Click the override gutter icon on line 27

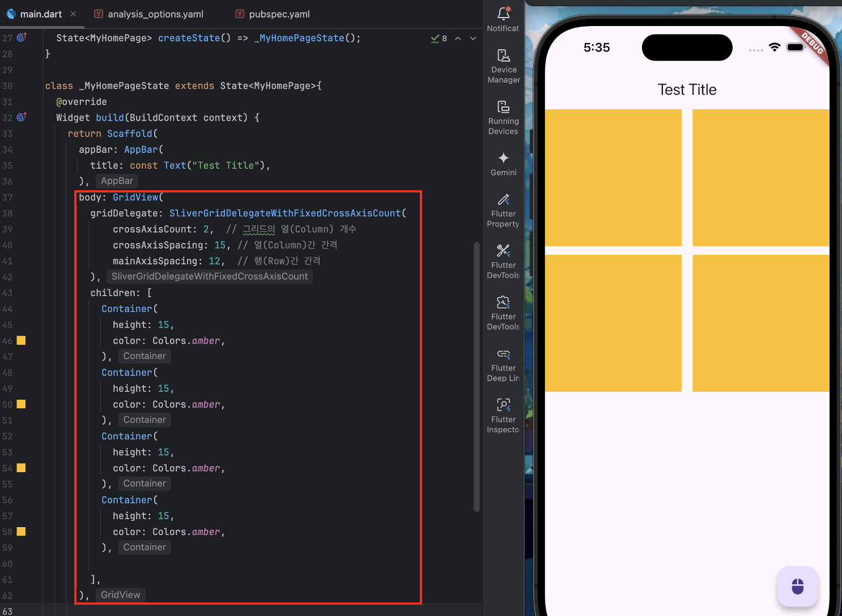point(22,37)
